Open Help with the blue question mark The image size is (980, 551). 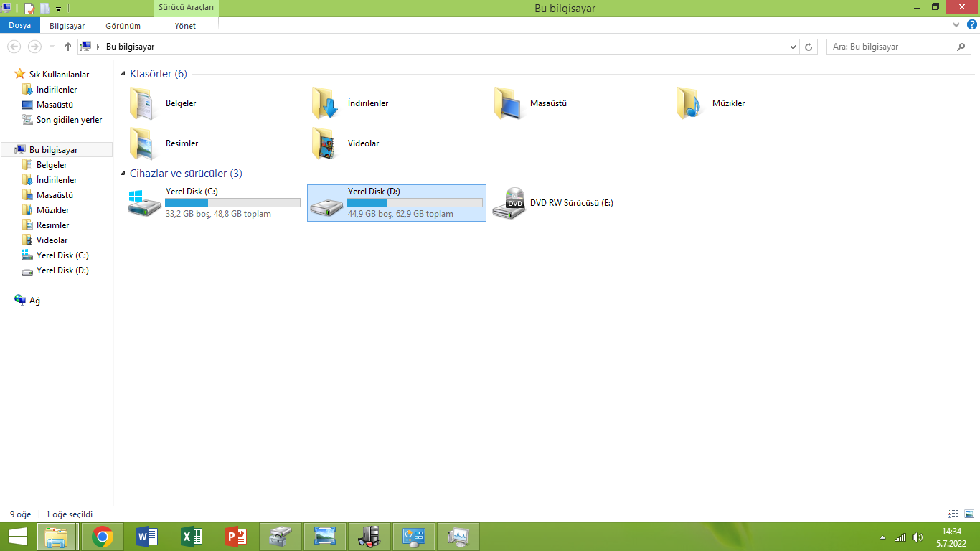[972, 24]
